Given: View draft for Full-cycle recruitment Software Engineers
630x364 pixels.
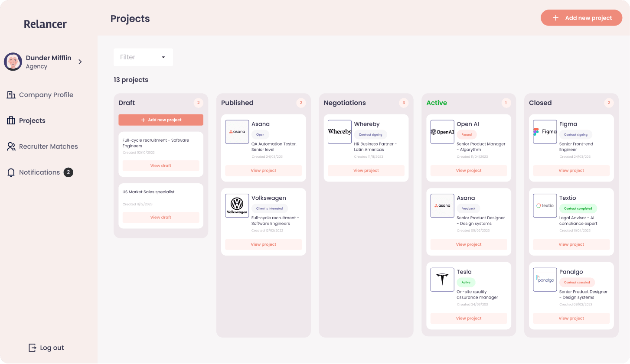Looking at the screenshot, I should (161, 166).
